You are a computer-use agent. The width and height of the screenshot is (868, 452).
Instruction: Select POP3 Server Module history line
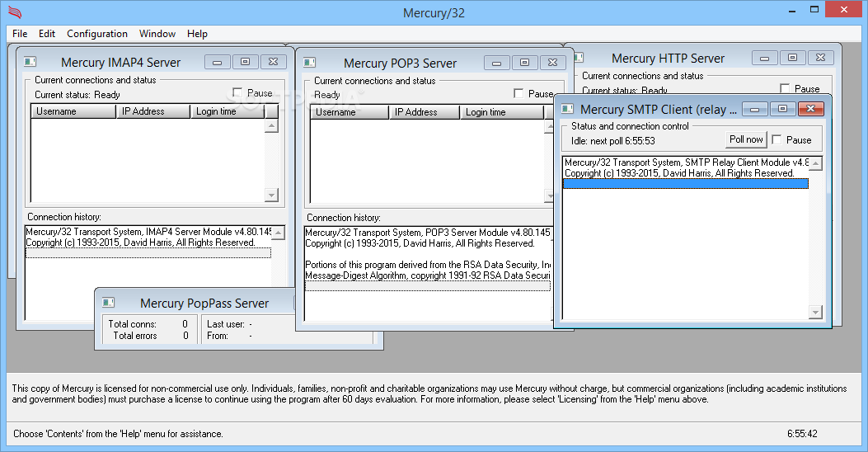click(428, 233)
